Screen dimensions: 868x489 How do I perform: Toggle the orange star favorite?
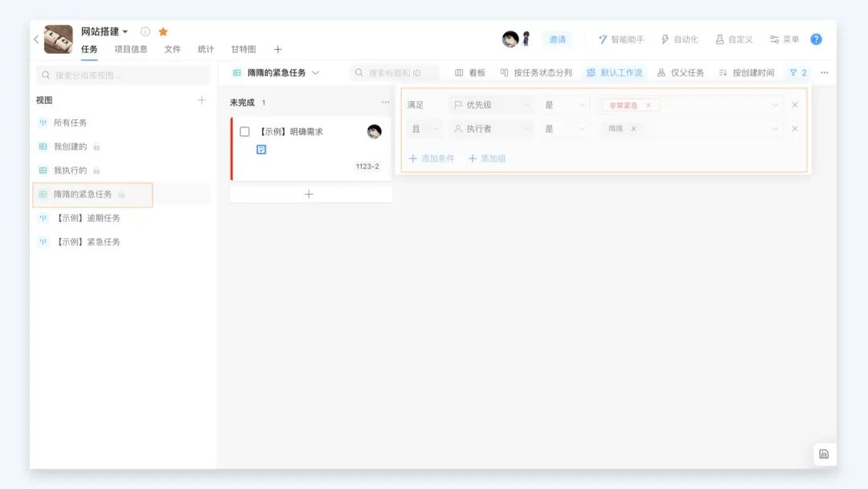(x=162, y=31)
